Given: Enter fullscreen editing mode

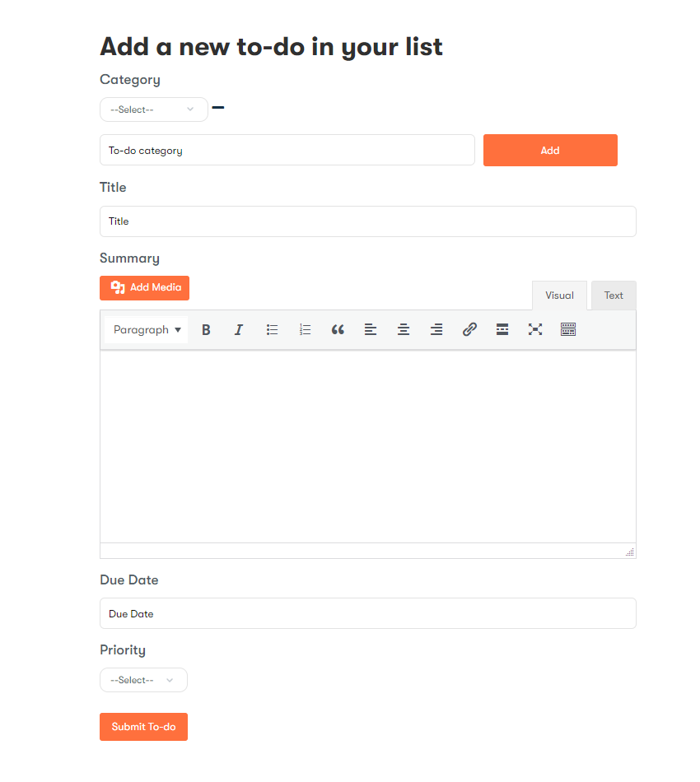Looking at the screenshot, I should coord(535,329).
